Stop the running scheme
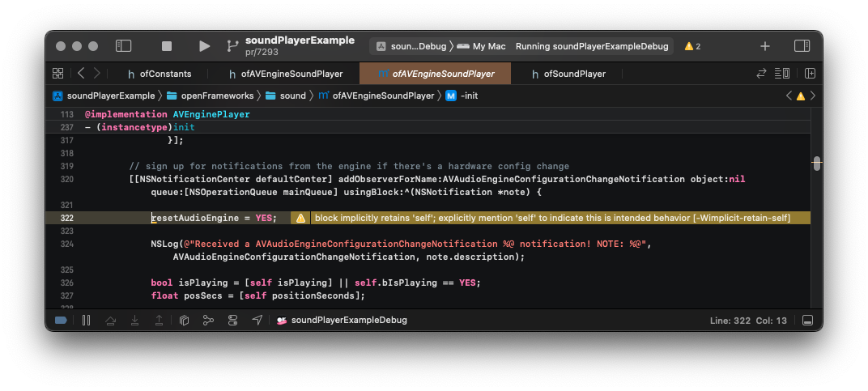 (x=167, y=46)
